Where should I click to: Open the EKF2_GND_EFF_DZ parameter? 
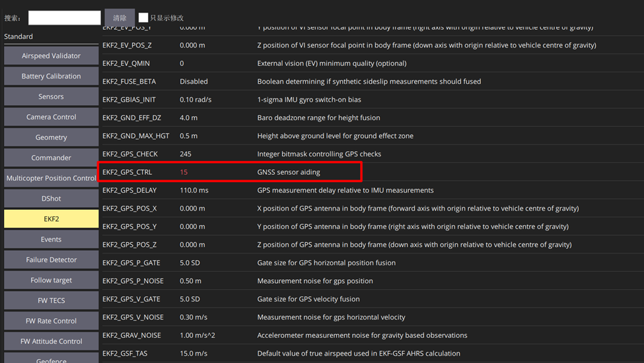point(131,118)
